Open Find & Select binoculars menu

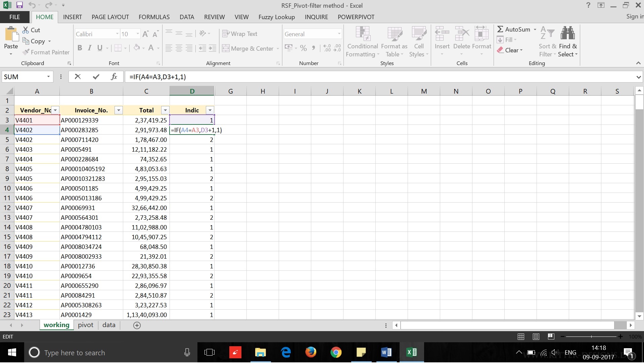click(x=568, y=42)
